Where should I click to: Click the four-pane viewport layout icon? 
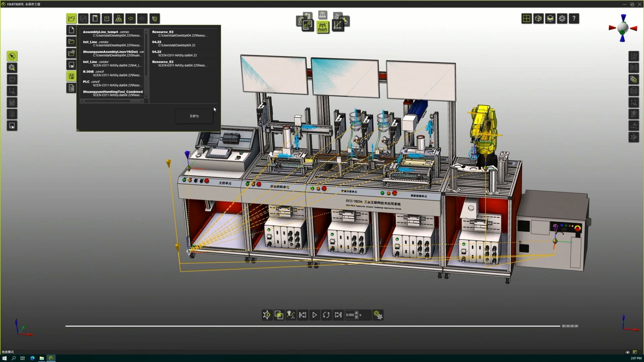point(527,19)
